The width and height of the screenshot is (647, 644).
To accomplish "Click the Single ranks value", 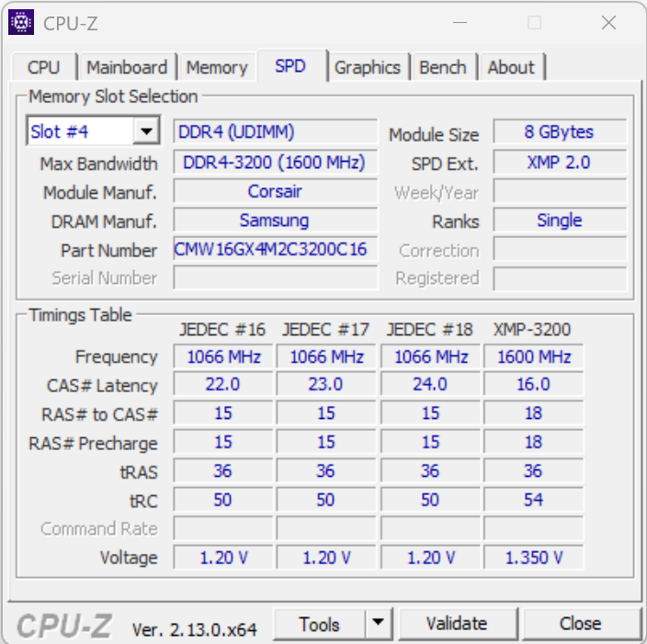I will click(x=560, y=220).
